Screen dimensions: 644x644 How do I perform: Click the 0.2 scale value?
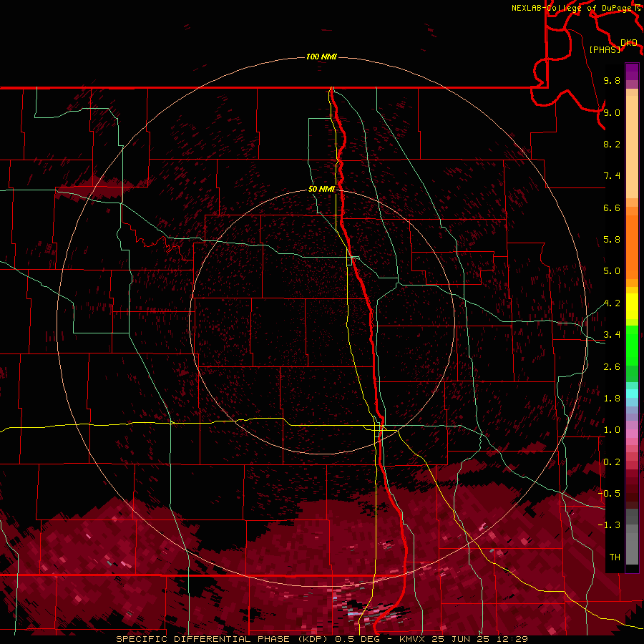coord(612,462)
